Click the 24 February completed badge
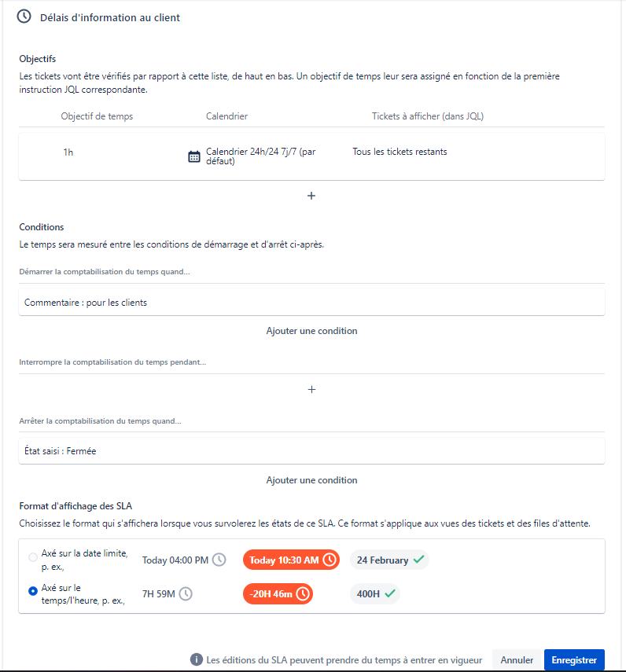The image size is (626, 672). tap(390, 560)
